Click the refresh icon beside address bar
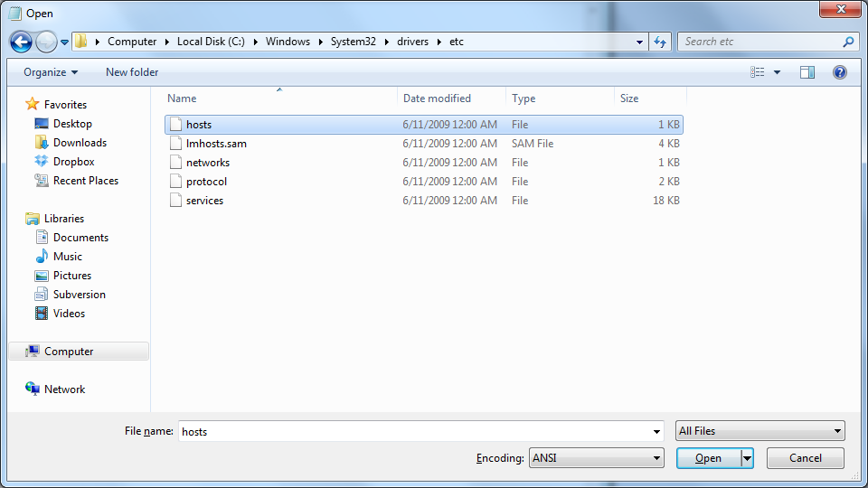The image size is (868, 488). click(660, 42)
